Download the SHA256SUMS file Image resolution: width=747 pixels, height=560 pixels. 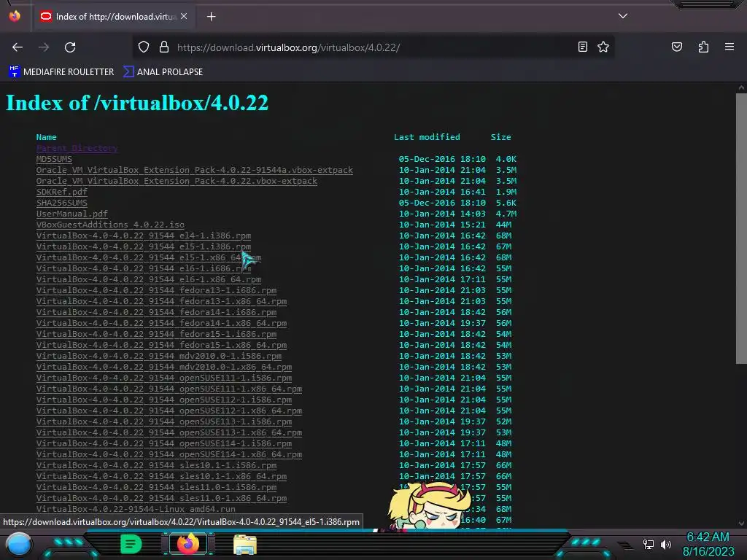point(61,203)
